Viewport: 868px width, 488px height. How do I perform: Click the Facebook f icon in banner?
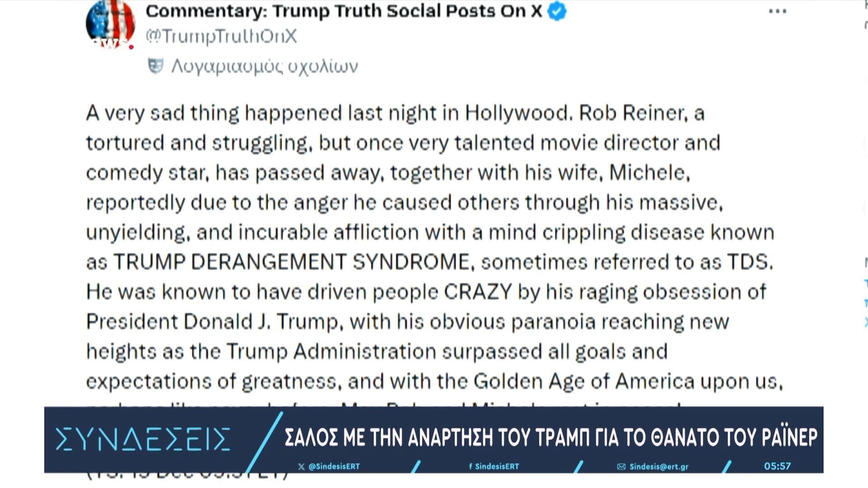pyautogui.click(x=471, y=466)
